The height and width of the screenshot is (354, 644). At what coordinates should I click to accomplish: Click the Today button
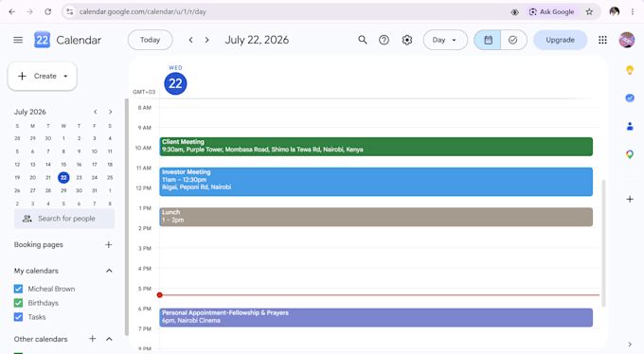click(150, 40)
